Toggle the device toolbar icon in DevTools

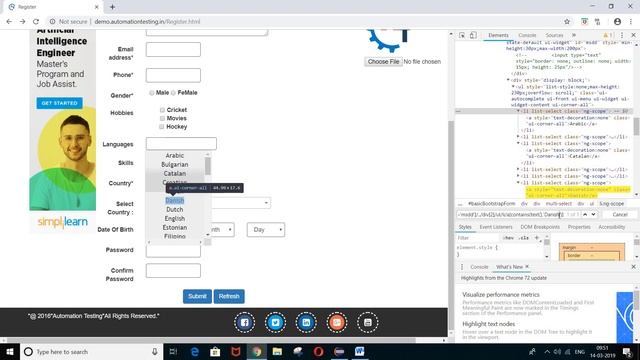click(x=473, y=36)
